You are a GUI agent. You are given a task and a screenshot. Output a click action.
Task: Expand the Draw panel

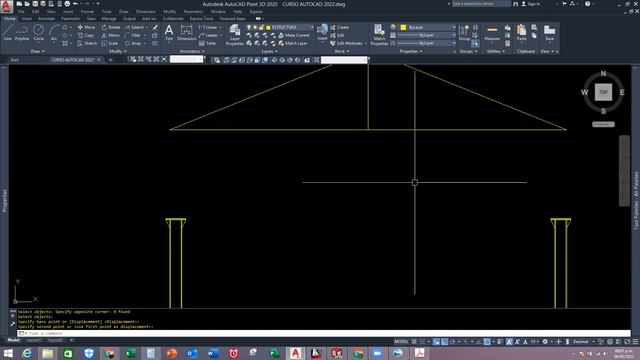(38, 51)
